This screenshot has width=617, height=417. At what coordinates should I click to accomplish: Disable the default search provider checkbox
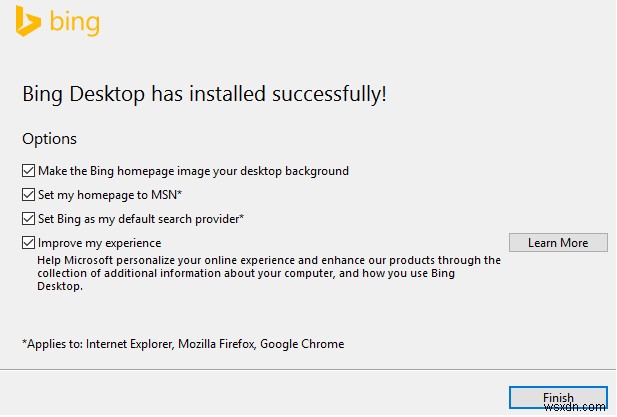[x=28, y=219]
